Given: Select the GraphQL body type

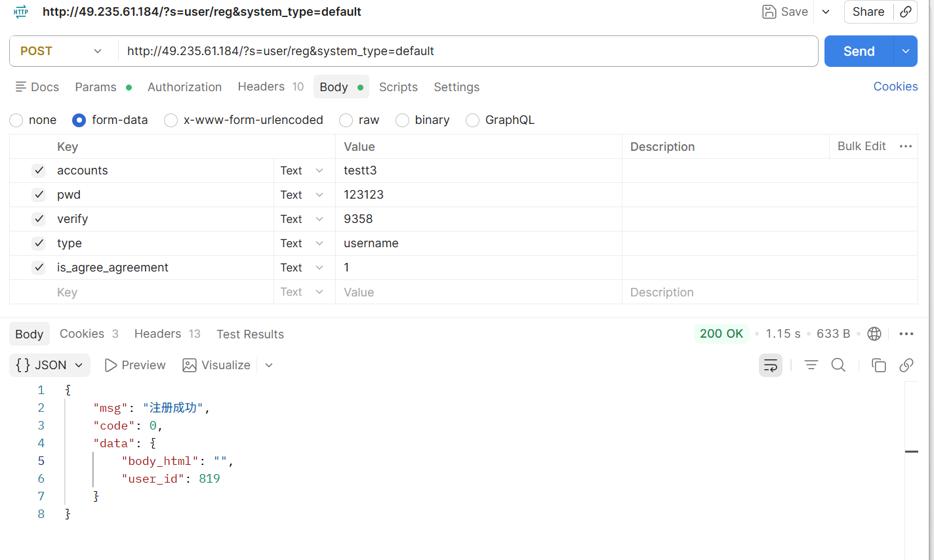Looking at the screenshot, I should pyautogui.click(x=472, y=120).
